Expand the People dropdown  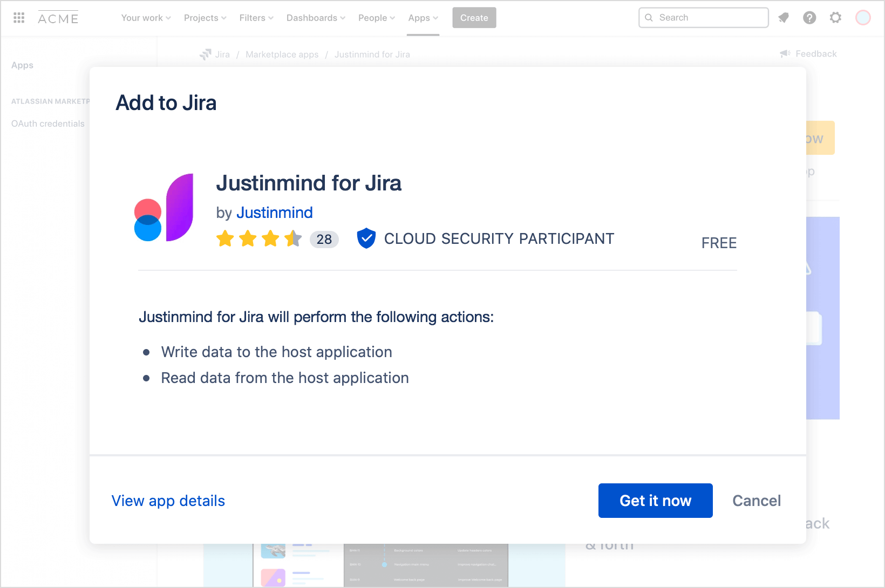click(x=377, y=18)
